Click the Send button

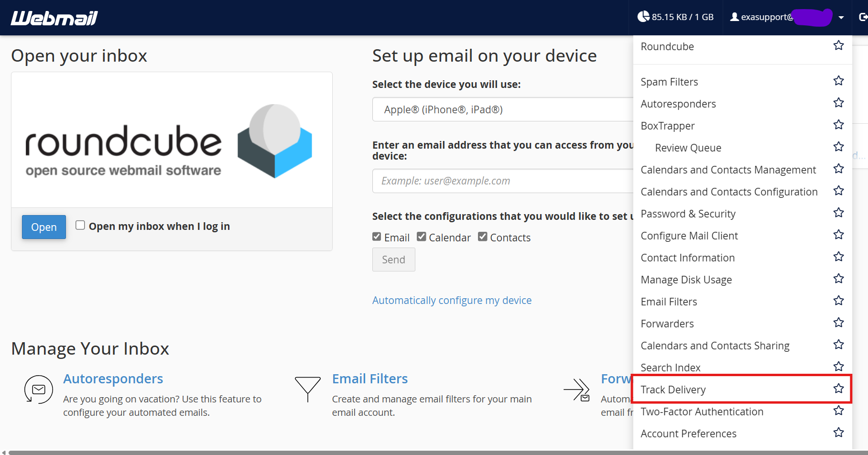tap(394, 260)
